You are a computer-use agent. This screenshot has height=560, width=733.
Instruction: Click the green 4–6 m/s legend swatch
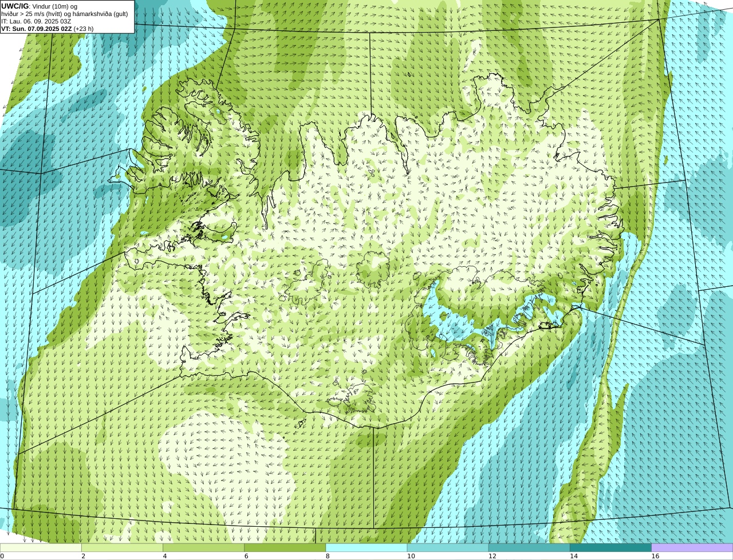pos(203,547)
